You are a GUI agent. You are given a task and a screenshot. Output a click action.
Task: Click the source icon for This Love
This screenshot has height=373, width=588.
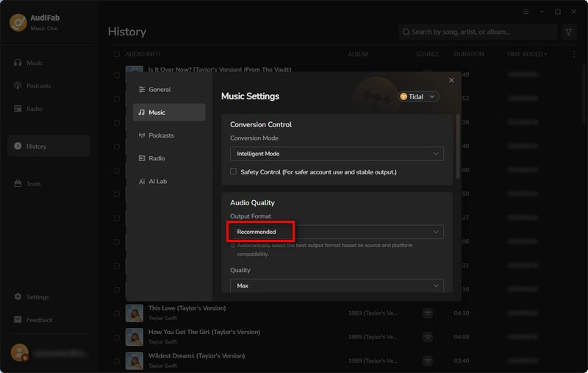[x=428, y=313]
